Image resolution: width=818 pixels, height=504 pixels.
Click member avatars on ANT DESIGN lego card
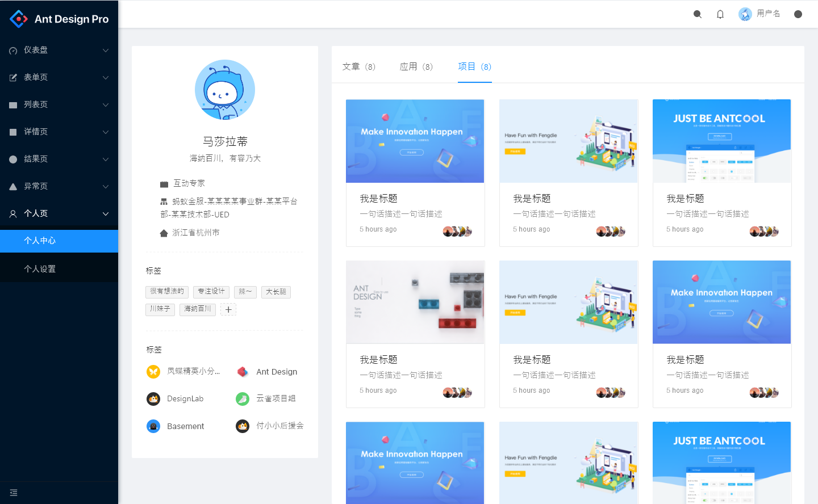(x=457, y=392)
